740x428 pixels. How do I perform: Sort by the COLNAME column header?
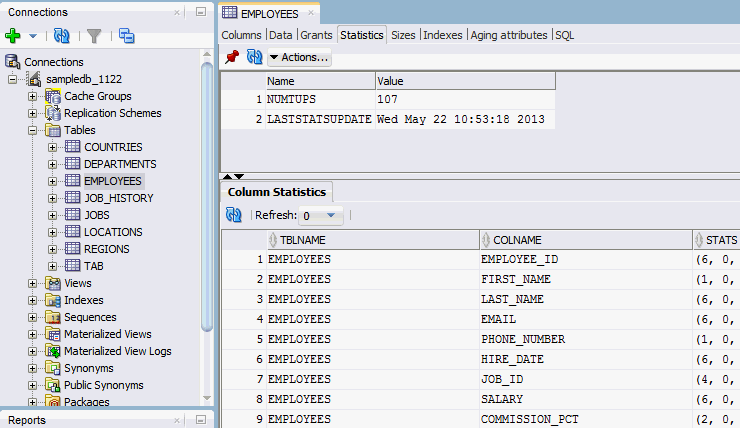coord(586,240)
